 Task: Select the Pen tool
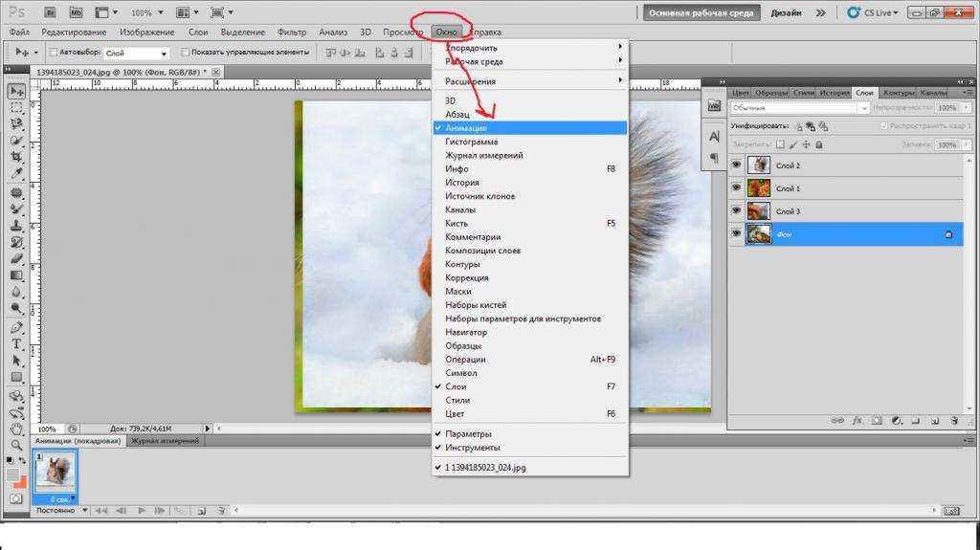pyautogui.click(x=17, y=327)
